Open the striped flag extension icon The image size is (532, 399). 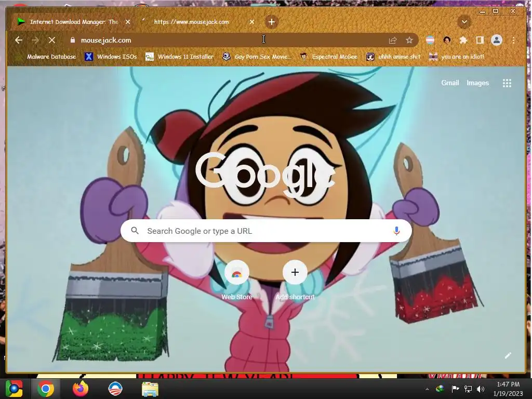pos(430,40)
